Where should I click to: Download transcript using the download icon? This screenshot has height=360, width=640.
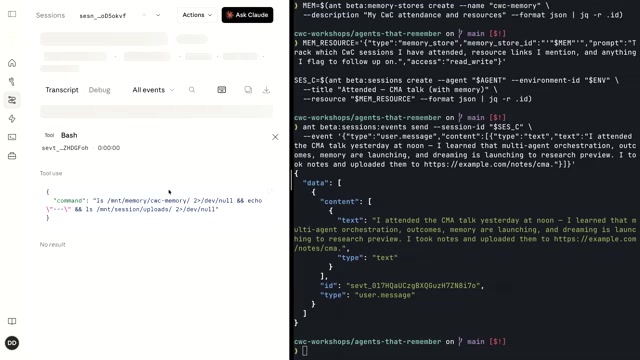(x=266, y=90)
